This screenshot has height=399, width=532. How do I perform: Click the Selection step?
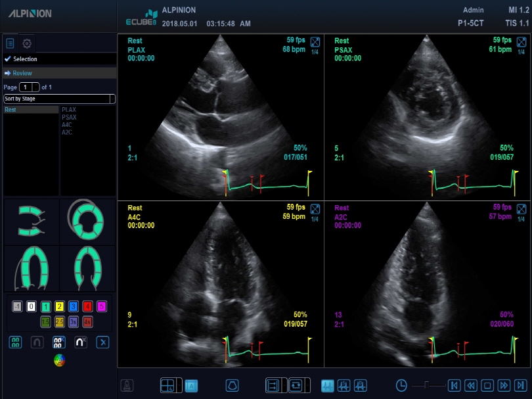click(25, 59)
